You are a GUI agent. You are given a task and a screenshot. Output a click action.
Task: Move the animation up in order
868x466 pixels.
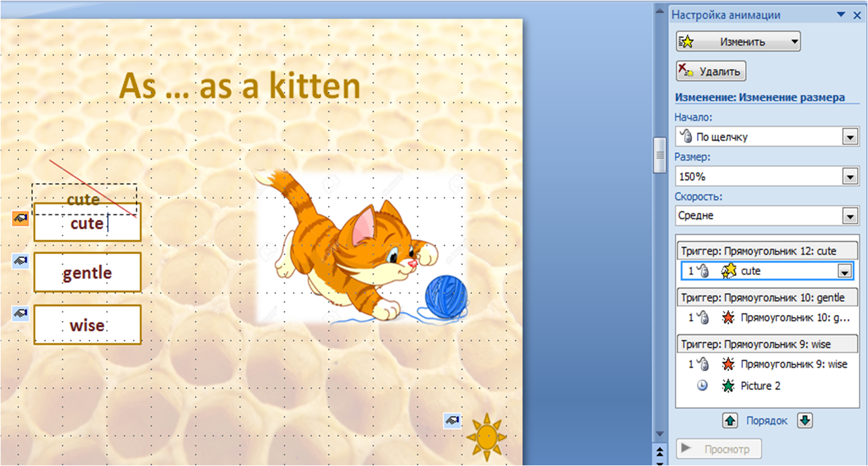pos(730,420)
